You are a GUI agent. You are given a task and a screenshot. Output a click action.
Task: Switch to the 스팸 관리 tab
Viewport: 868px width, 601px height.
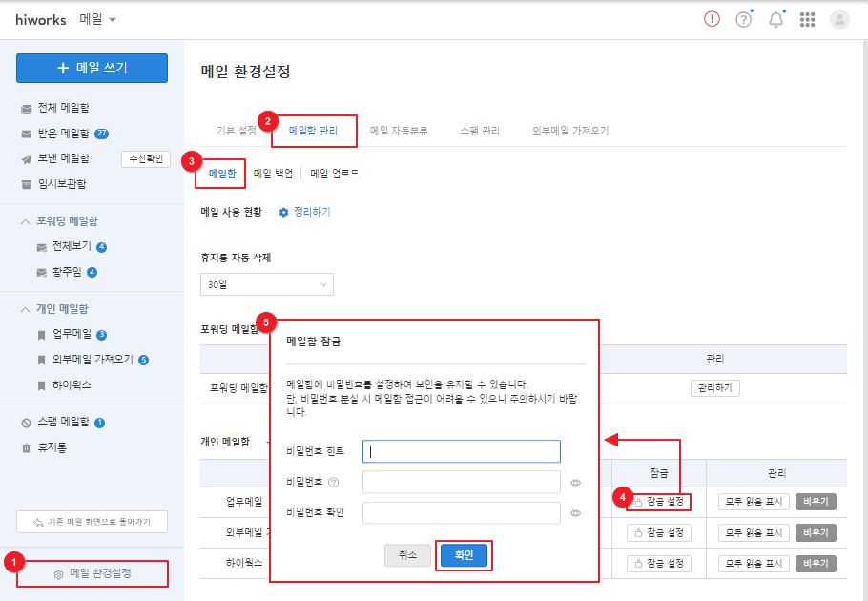click(x=479, y=131)
